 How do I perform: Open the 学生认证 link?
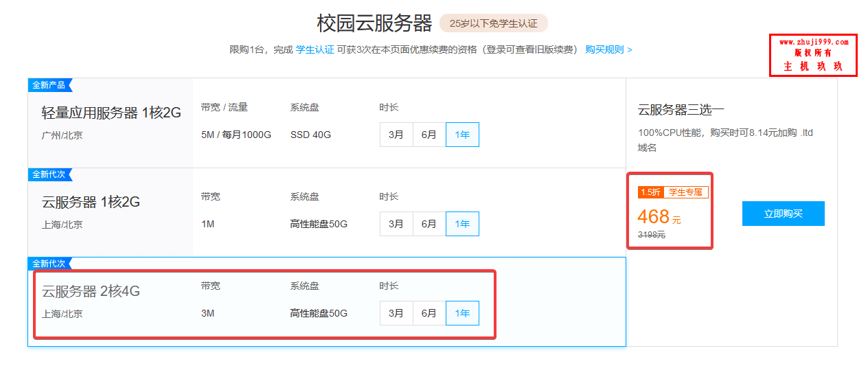[315, 50]
